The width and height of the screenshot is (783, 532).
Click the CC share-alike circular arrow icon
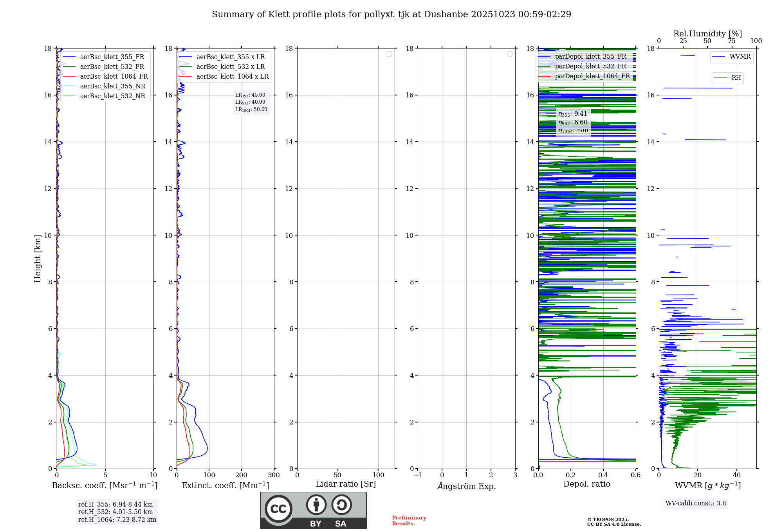(x=341, y=505)
